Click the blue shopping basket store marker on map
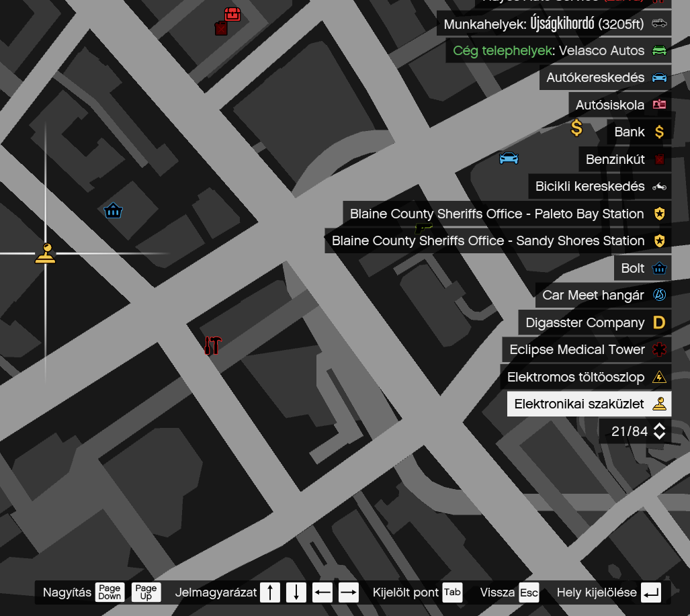 113,211
